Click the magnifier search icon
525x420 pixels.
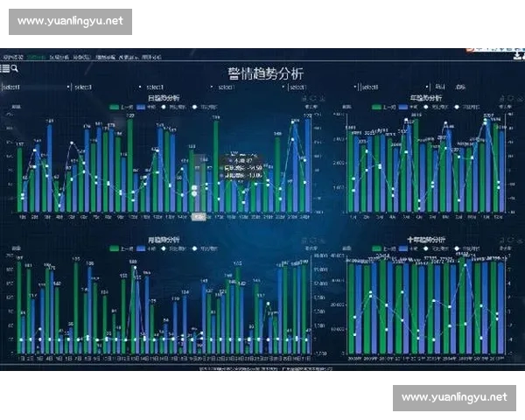[15, 67]
